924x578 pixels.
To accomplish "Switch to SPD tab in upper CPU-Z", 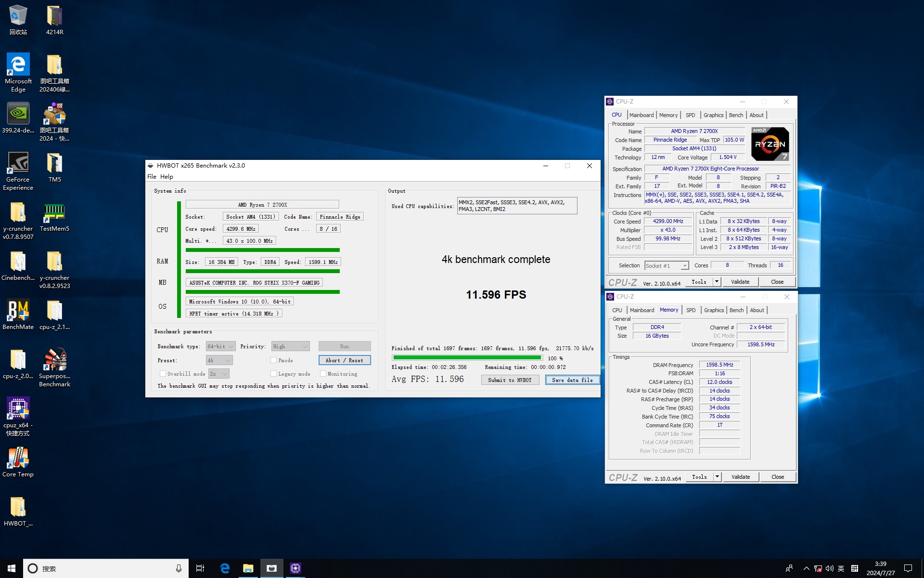I will [x=690, y=115].
